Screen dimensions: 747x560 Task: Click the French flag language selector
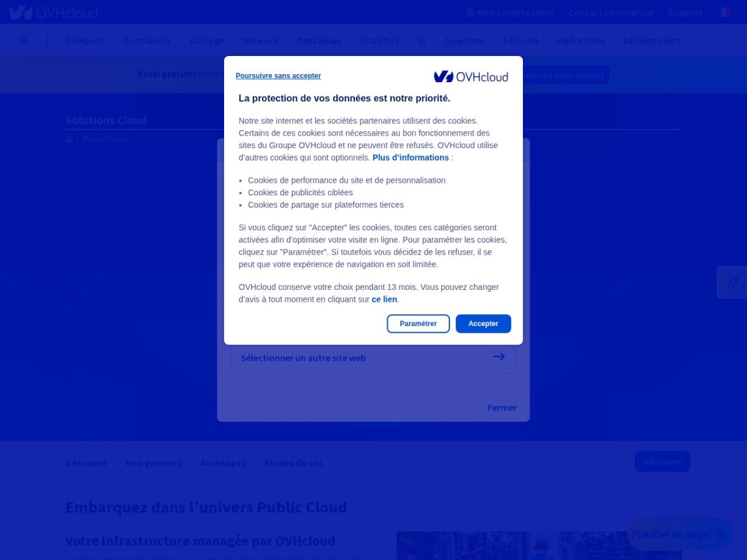(x=726, y=12)
